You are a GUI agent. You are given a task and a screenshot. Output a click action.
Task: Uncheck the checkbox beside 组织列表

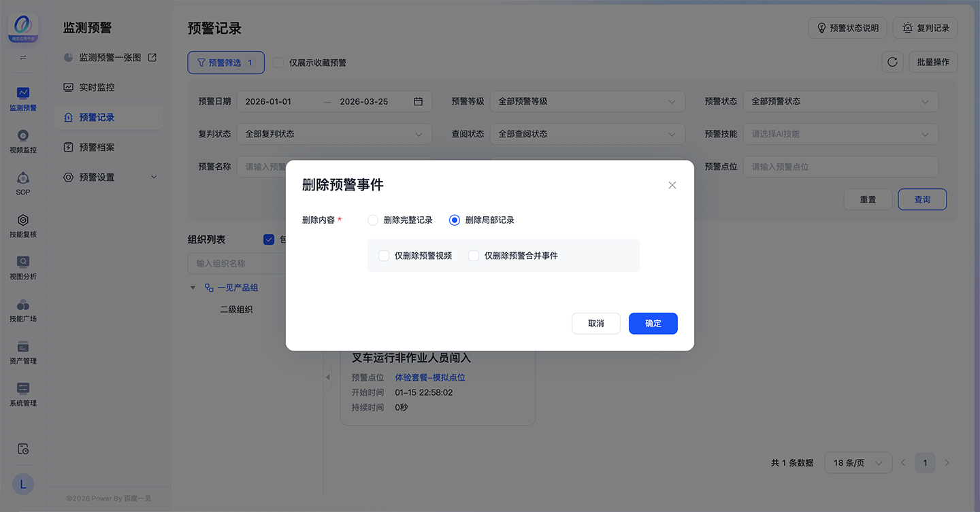tap(269, 239)
